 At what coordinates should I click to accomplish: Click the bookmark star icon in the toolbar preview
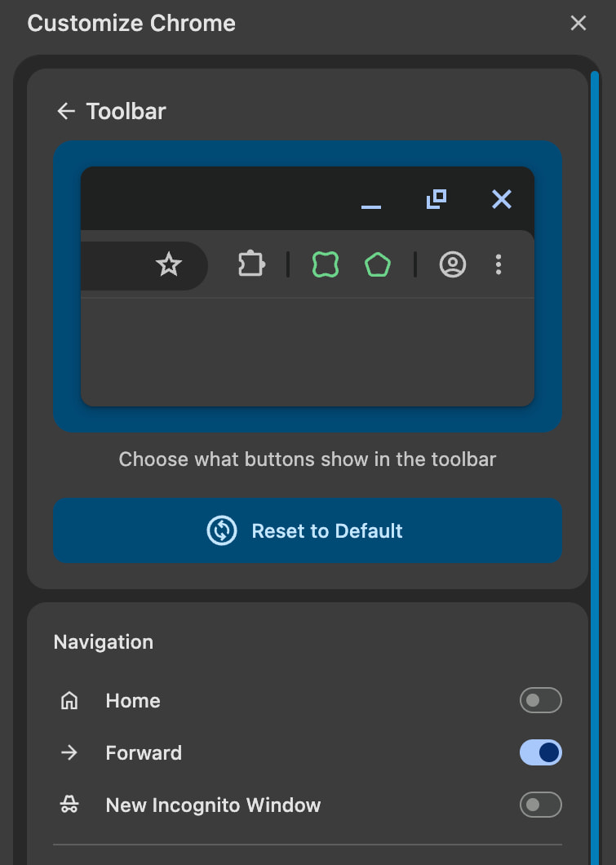tap(169, 264)
